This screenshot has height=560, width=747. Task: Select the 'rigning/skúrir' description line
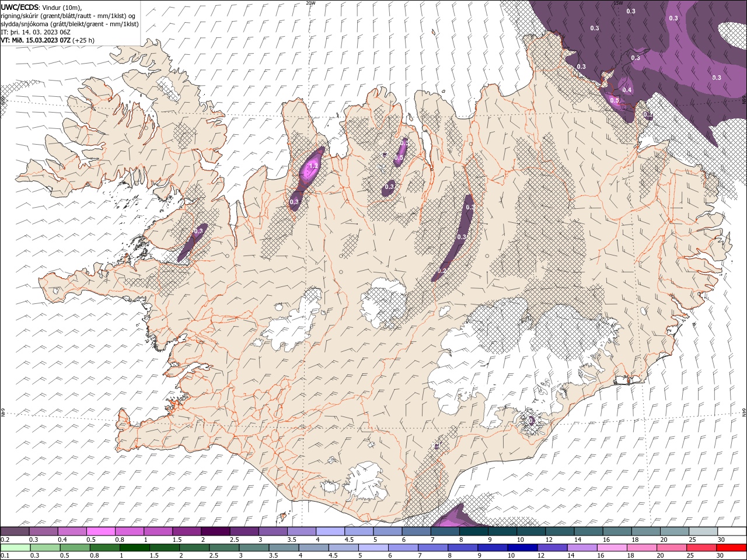coord(68,16)
